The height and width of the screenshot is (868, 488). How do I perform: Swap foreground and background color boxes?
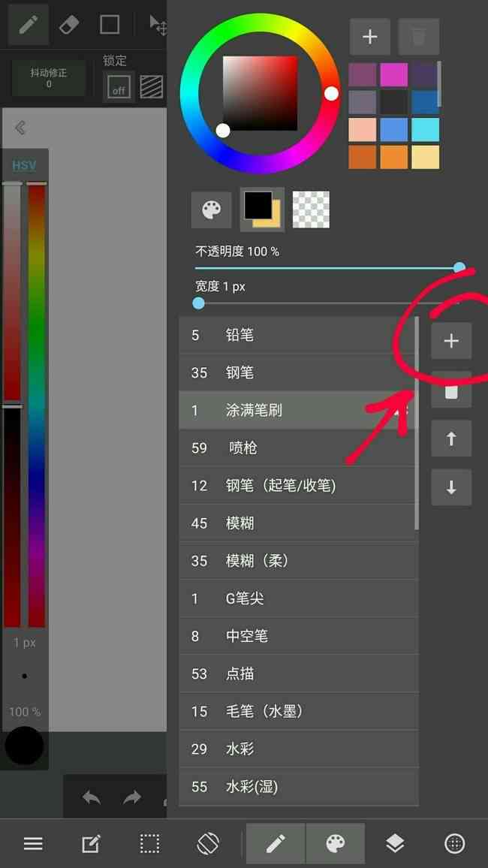262,209
